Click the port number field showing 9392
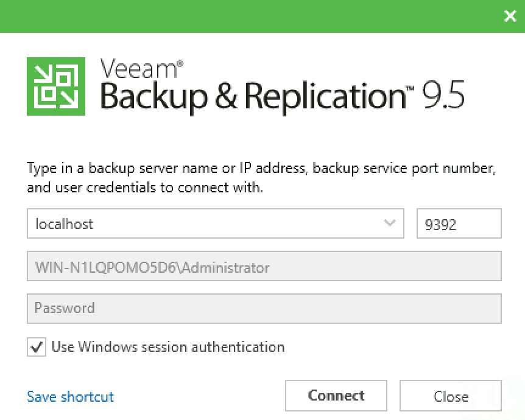The height and width of the screenshot is (420, 525). 459,223
